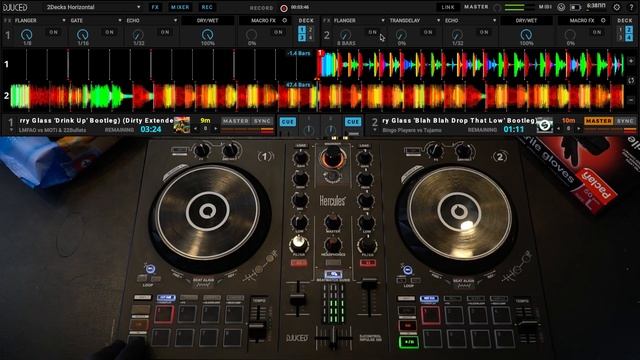Open FX 2 Transdelay effect dropdown
The image size is (640, 360).
[x=415, y=20]
